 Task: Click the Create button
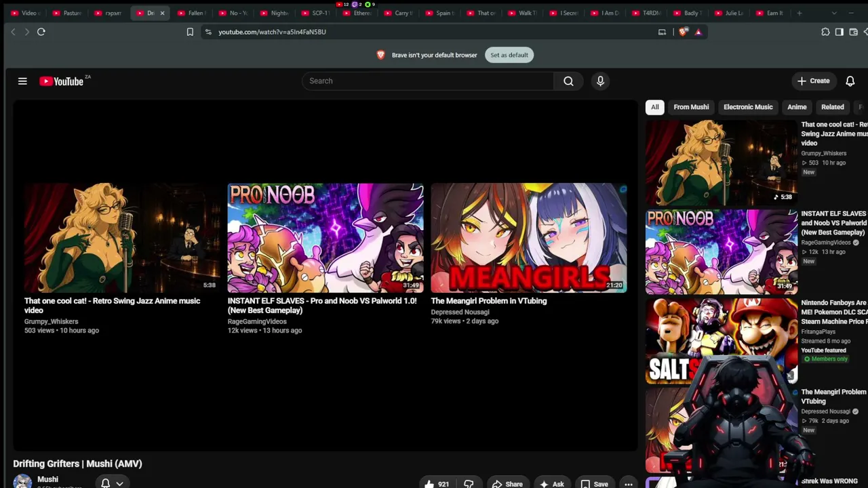pos(814,81)
